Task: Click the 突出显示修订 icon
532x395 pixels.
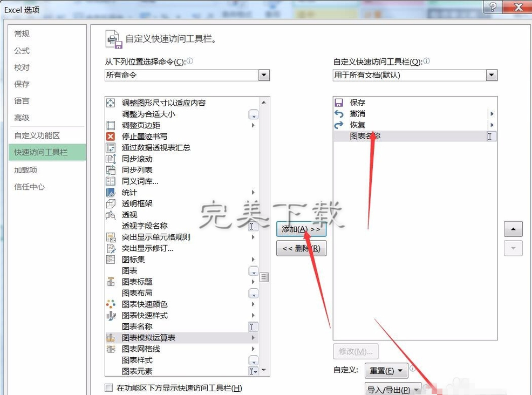Action: tap(111, 248)
